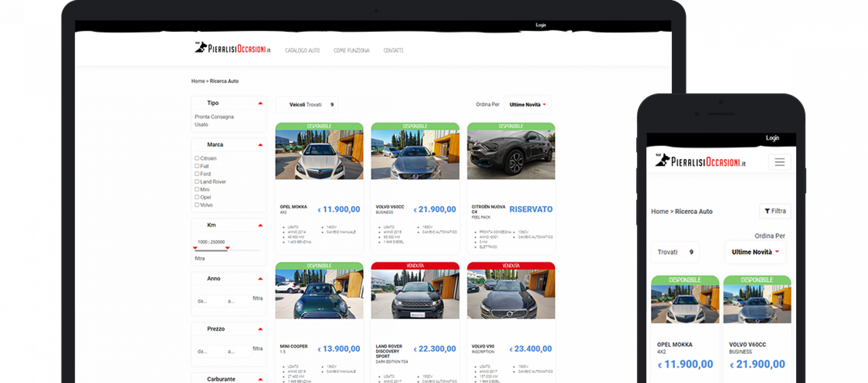Click the PieralisiOccasioni logo on phone mockup
868x383 pixels.
(x=700, y=161)
